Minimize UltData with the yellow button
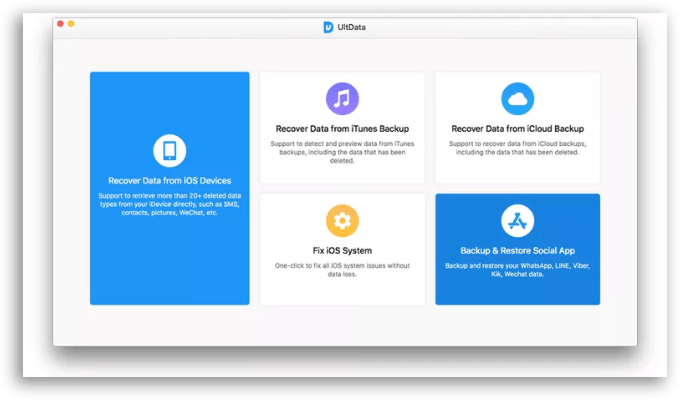Image resolution: width=700 pixels, height=400 pixels. pyautogui.click(x=71, y=24)
